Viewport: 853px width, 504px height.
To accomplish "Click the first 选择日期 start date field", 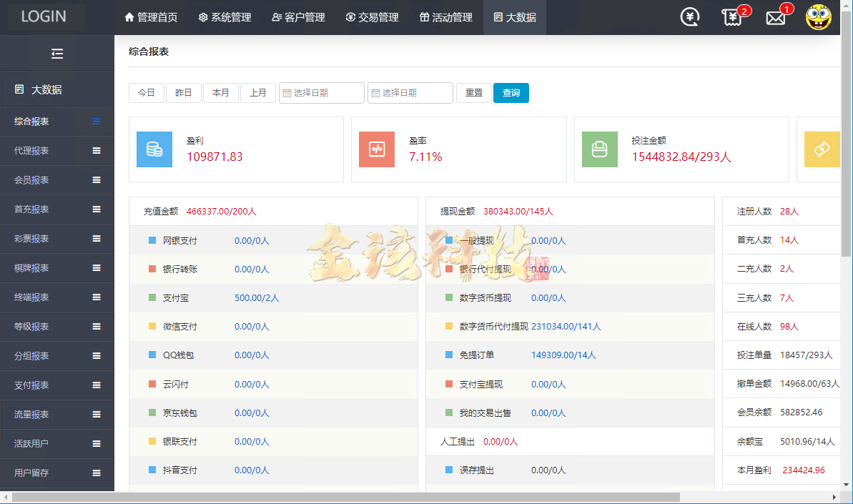I will [x=322, y=93].
